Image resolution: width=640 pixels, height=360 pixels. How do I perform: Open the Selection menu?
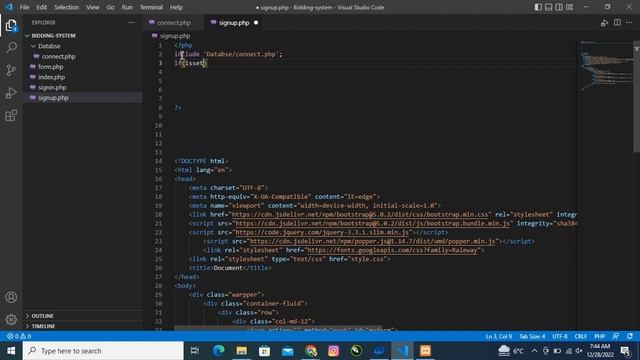pyautogui.click(x=67, y=7)
